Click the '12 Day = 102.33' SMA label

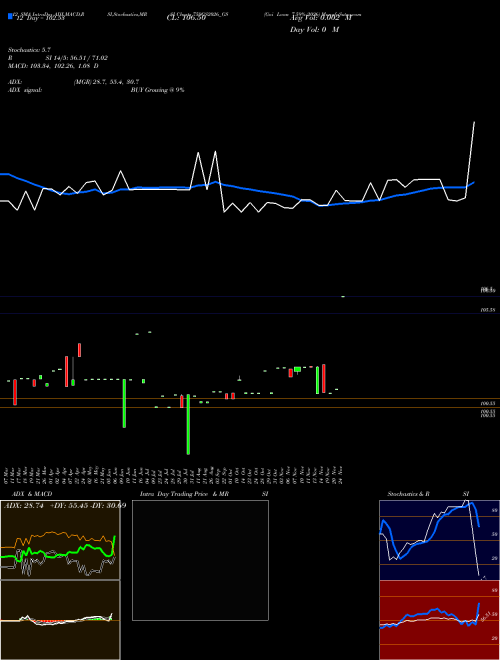click(40, 18)
